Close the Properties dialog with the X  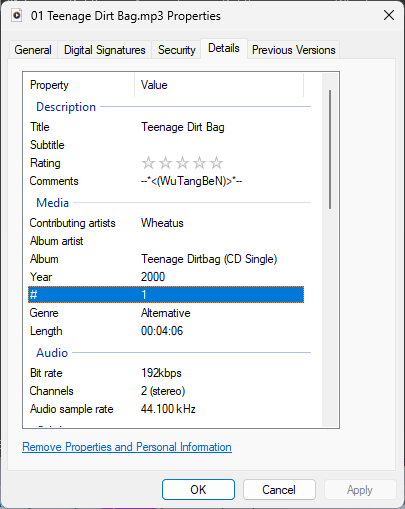point(389,15)
